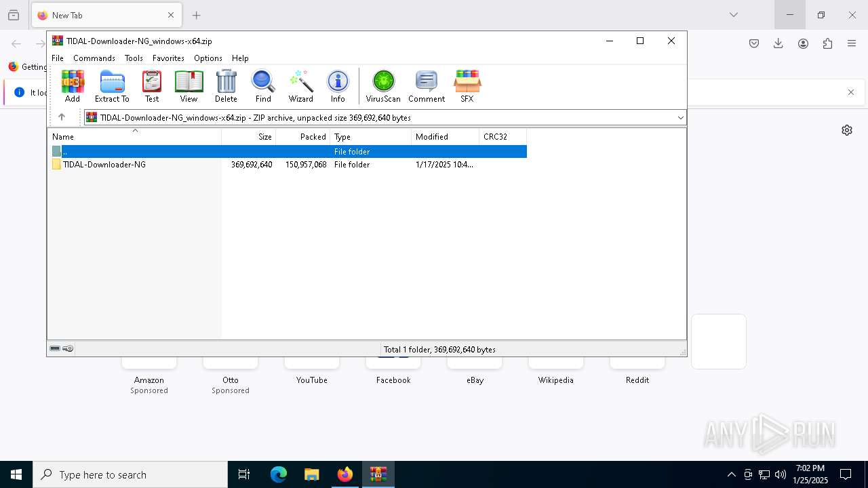Run the Test archive tool
The image size is (868, 488).
[152, 86]
